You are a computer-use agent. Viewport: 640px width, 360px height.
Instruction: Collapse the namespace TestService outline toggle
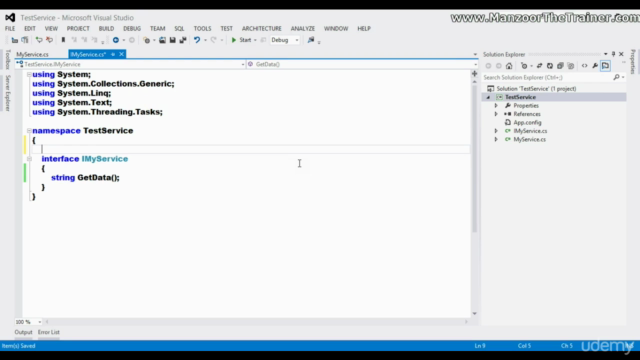click(x=29, y=131)
